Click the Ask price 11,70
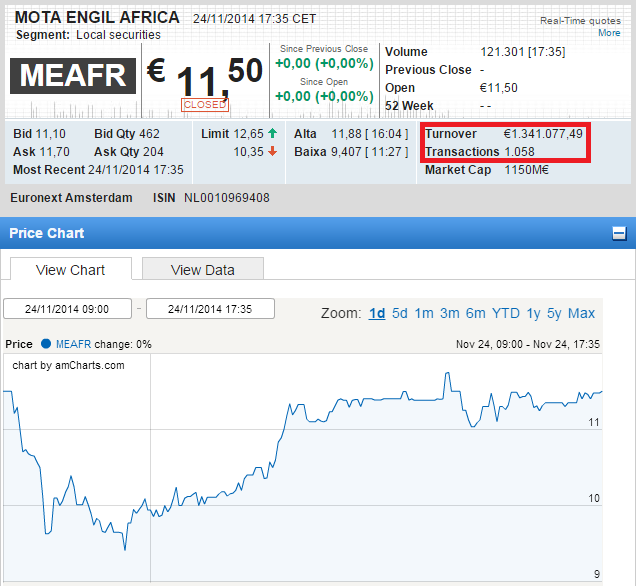This screenshot has height=586, width=642. pos(54,152)
